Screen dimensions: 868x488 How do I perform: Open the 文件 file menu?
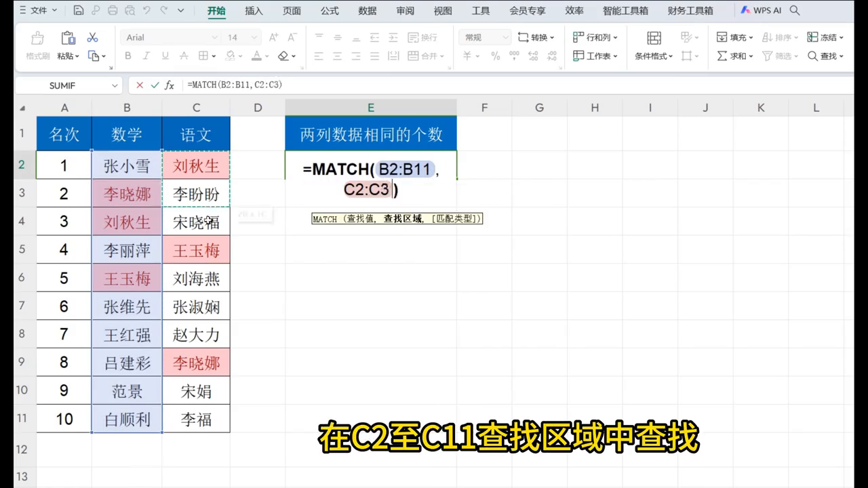pyautogui.click(x=38, y=11)
